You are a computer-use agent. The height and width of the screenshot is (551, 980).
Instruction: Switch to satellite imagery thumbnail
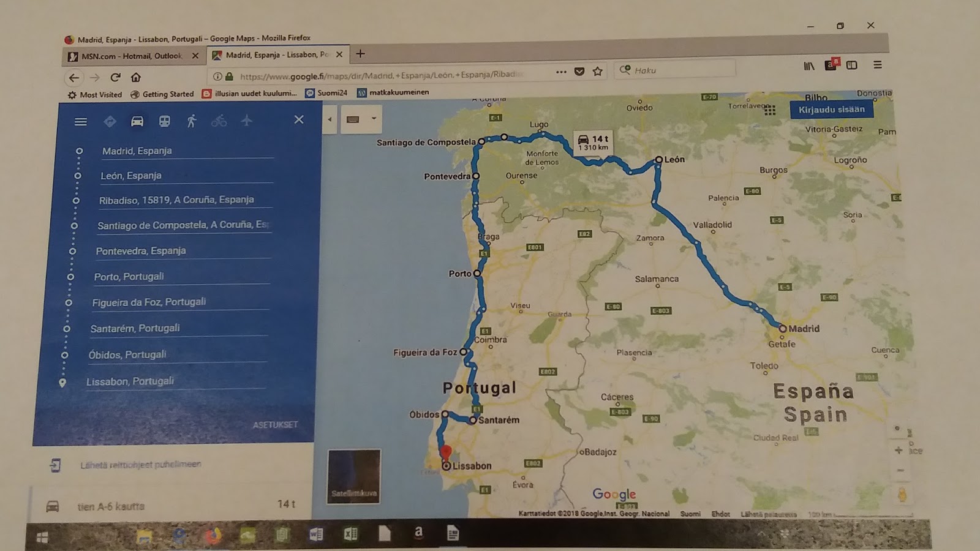click(x=353, y=476)
